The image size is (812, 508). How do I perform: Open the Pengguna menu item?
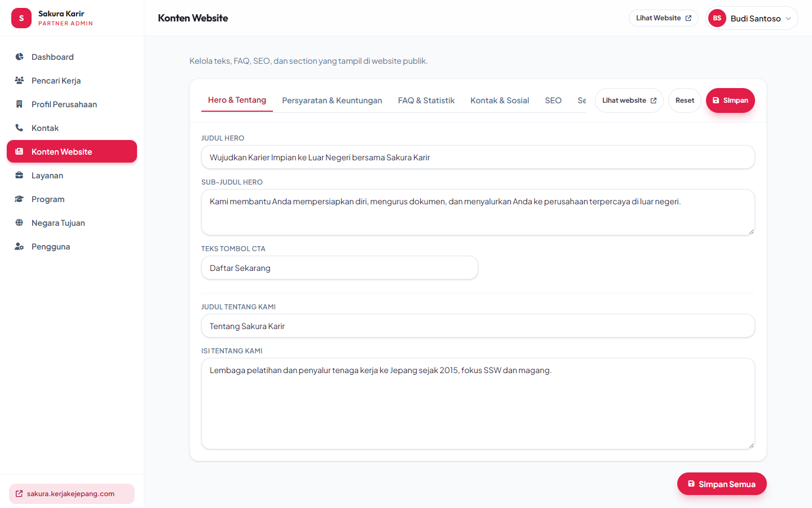pos(72,247)
